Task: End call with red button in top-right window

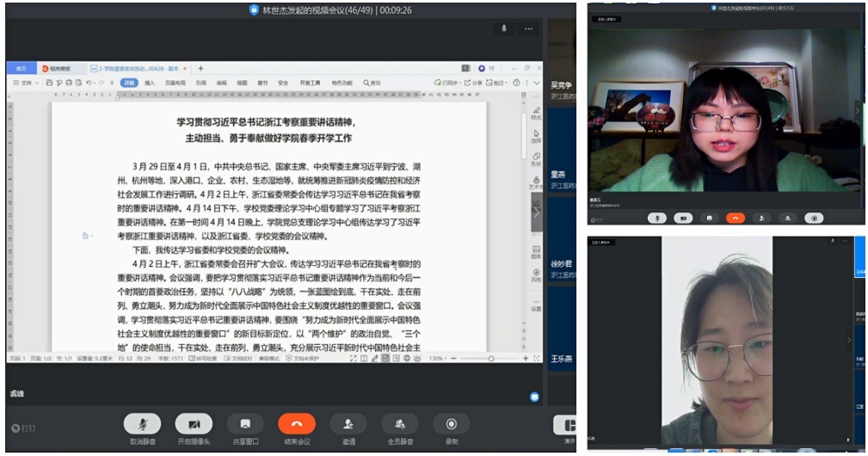Action: (736, 218)
